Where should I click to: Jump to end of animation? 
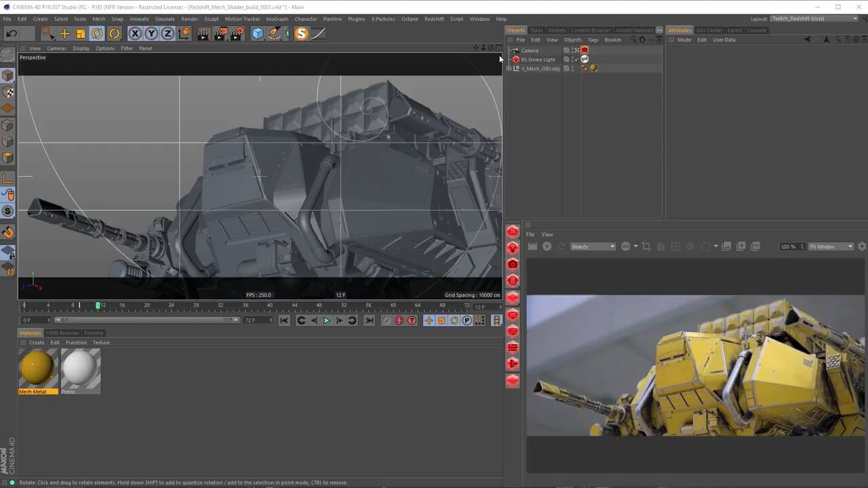[369, 321]
